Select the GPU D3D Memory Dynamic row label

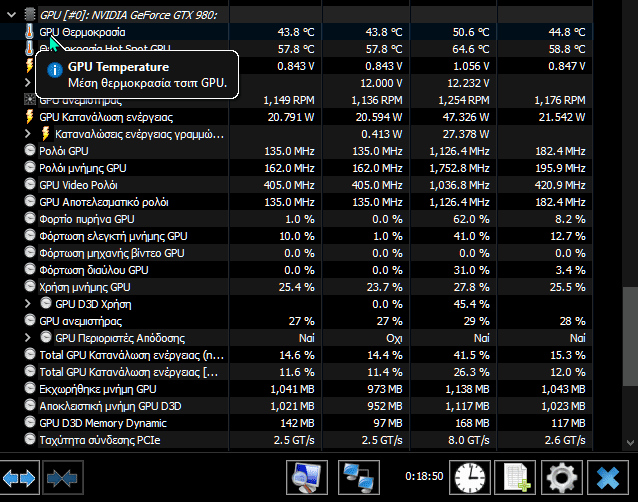pyautogui.click(x=103, y=423)
